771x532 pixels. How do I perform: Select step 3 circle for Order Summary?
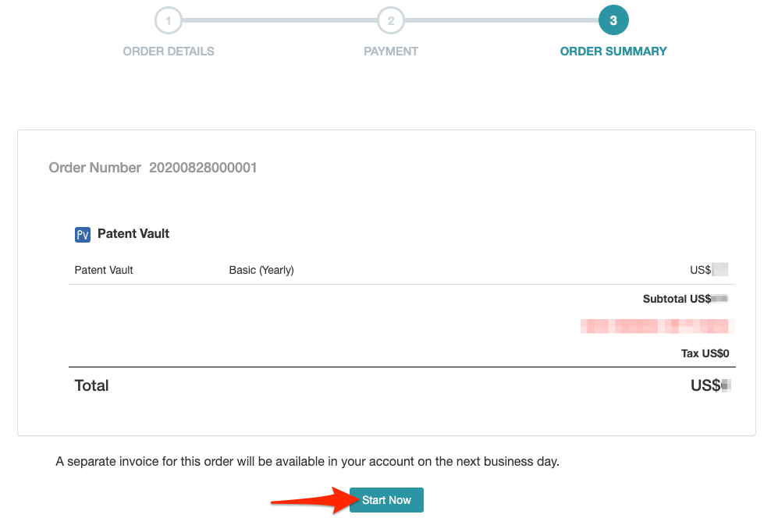613,20
